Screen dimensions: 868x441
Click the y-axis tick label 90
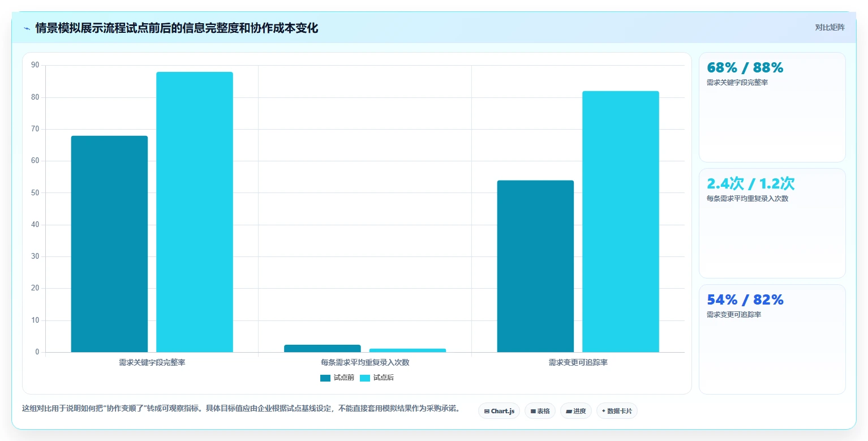point(35,65)
